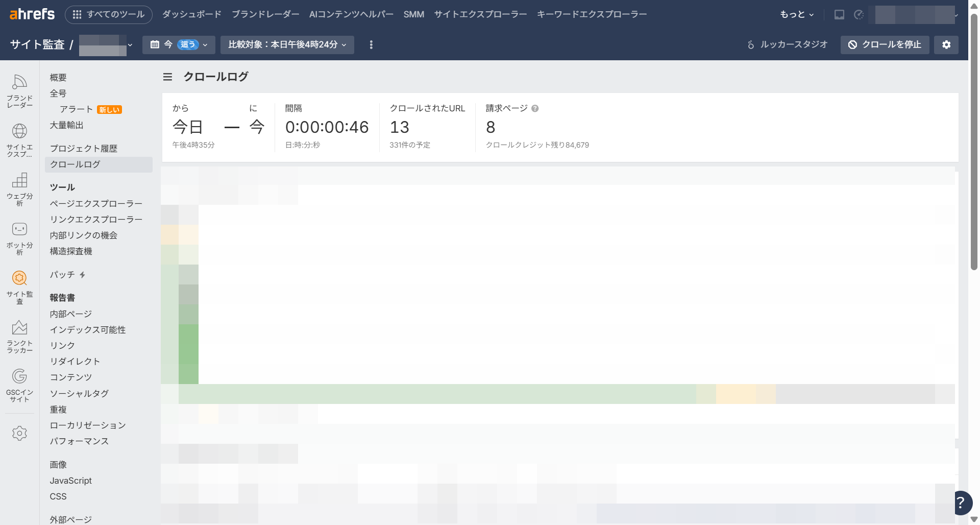The width and height of the screenshot is (980, 525).
Task: Select SMM in the top navigation
Action: point(413,14)
